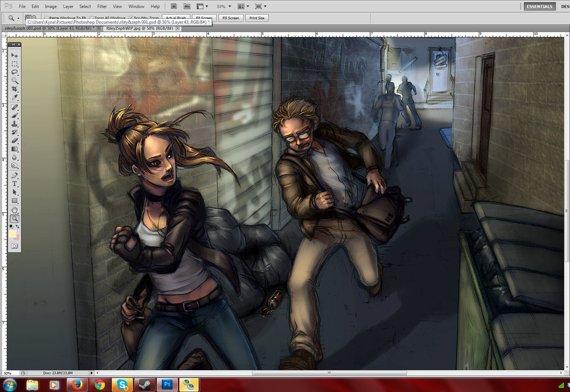Swap foreground and background colors

[17, 227]
